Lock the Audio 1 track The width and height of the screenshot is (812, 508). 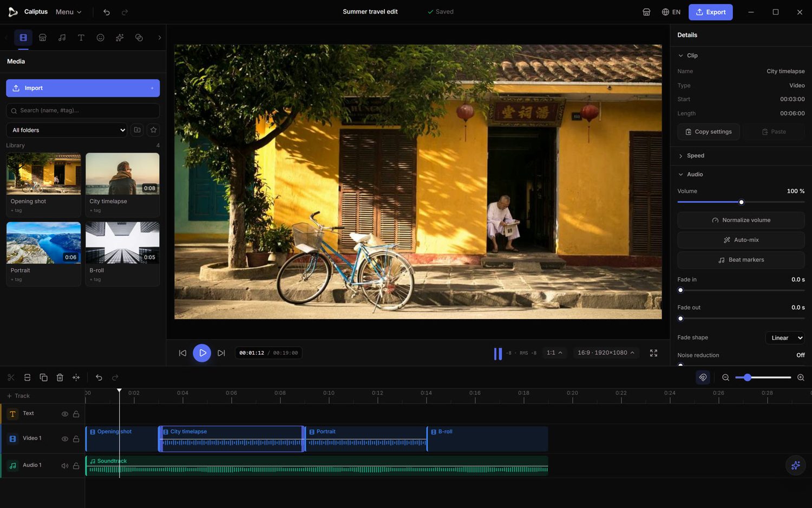click(76, 466)
